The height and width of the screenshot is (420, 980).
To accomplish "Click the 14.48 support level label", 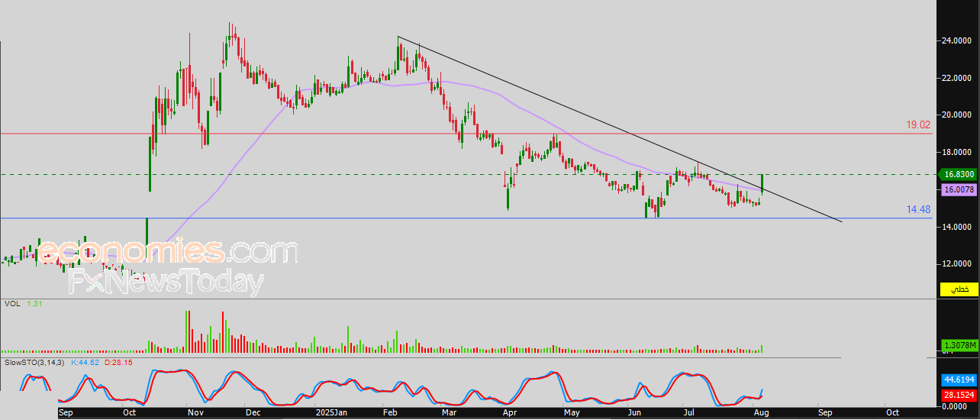I will (x=918, y=209).
